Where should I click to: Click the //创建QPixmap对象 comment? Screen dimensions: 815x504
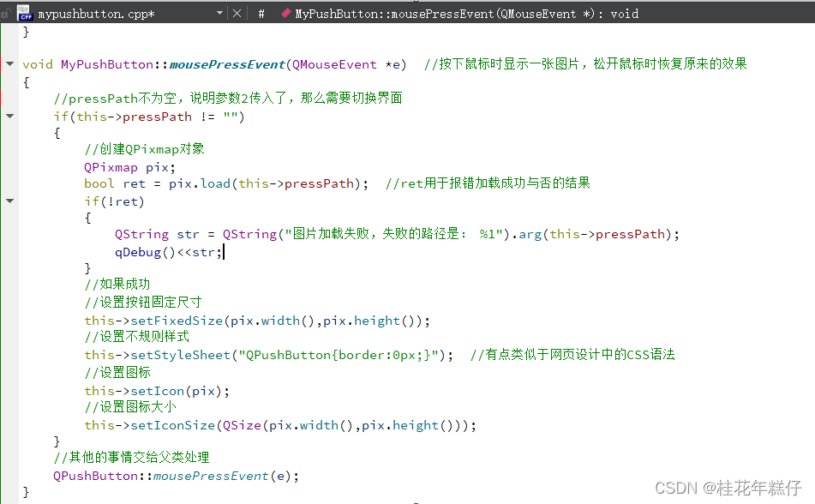[x=145, y=149]
